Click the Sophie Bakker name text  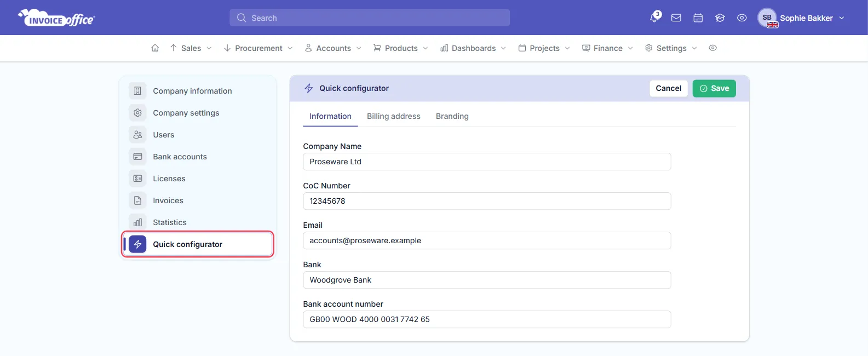806,18
